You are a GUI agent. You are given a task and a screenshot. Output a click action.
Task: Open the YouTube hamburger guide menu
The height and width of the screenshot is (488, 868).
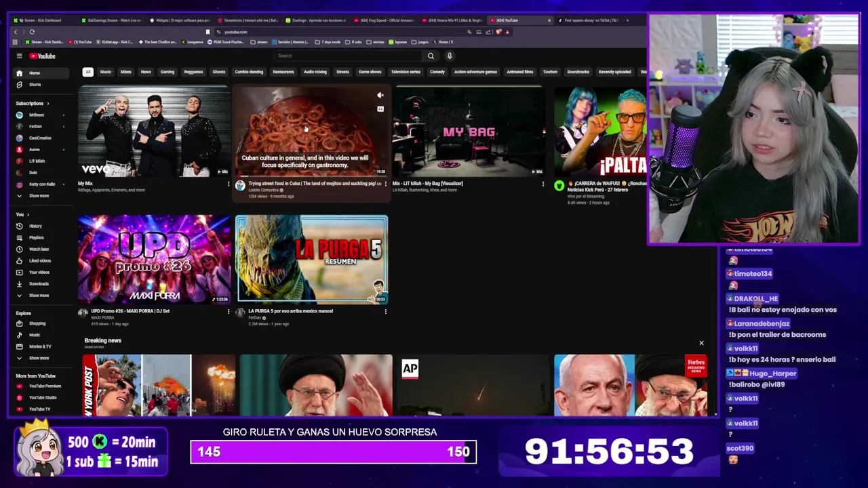19,56
